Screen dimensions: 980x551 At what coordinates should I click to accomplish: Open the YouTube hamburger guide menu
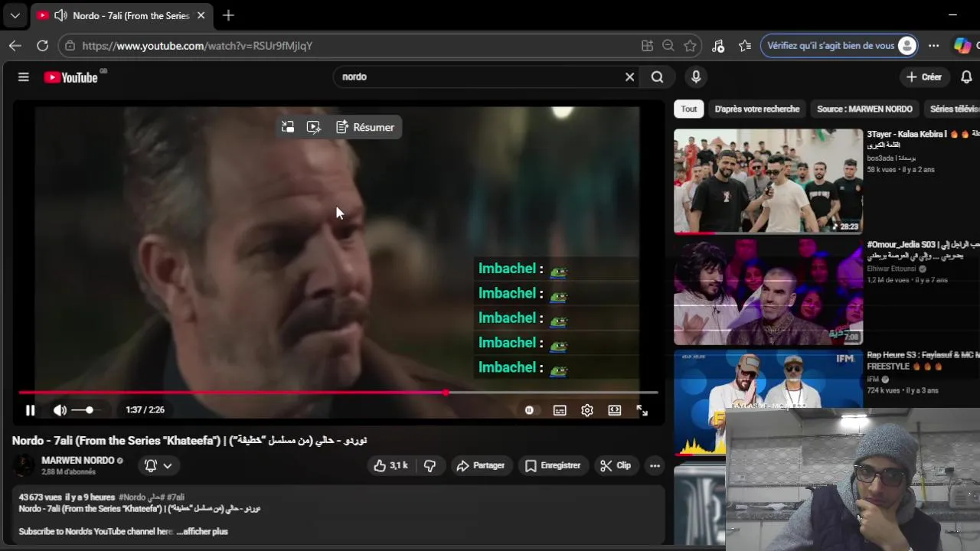[24, 77]
